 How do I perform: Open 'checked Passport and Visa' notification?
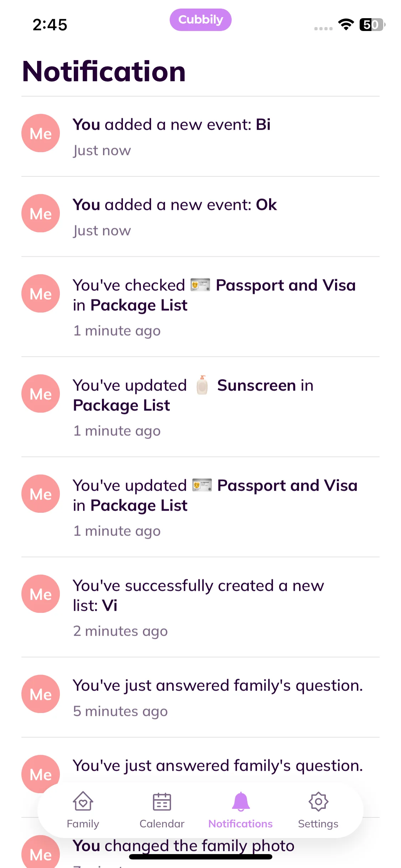click(x=214, y=306)
